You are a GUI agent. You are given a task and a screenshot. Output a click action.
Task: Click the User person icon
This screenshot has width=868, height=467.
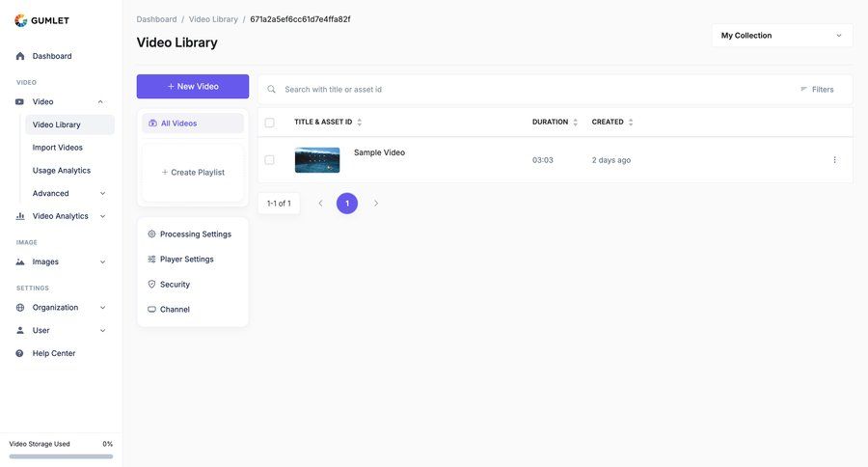[20, 330]
